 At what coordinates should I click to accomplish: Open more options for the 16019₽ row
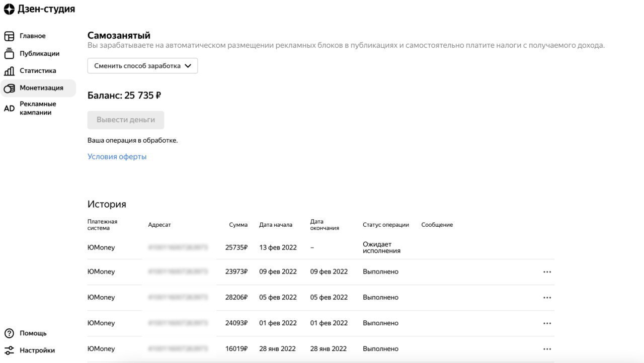547,349
